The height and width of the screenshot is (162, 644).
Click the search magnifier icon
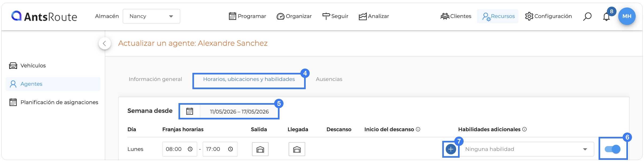pos(587,17)
